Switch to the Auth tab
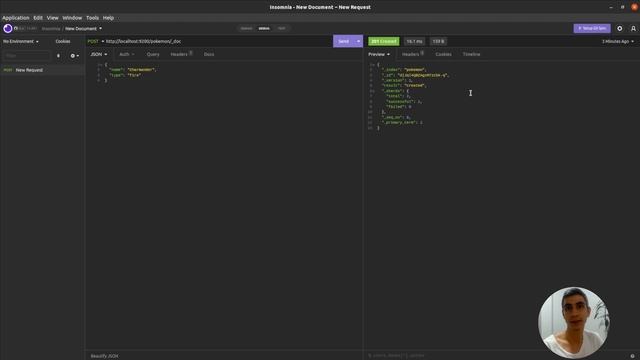640x360 pixels. (127, 54)
